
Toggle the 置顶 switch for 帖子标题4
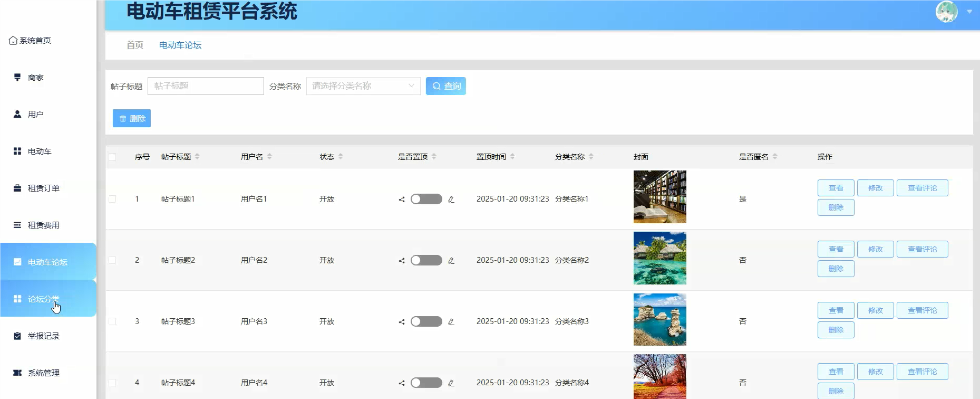426,383
